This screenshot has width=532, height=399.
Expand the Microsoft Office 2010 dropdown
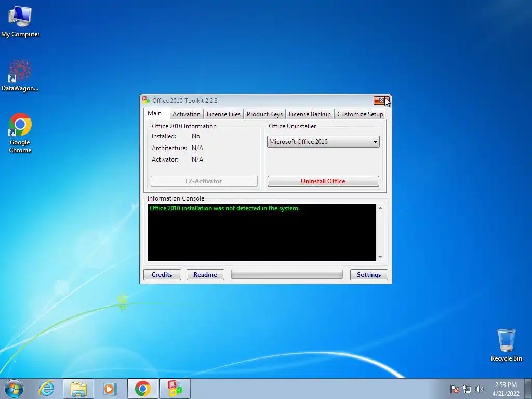[323, 142]
